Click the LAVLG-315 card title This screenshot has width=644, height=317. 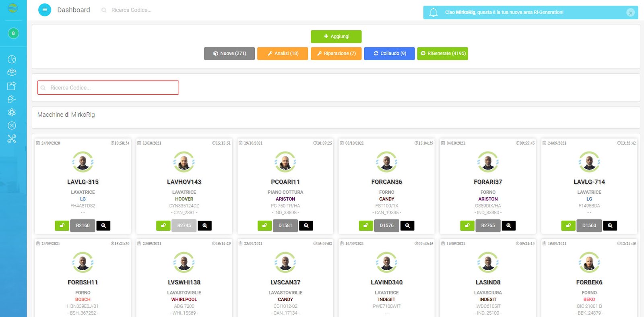coord(83,182)
